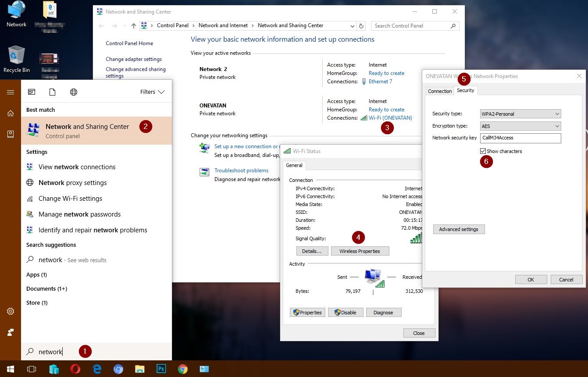
Task: Launch Microsoft Edge from the taskbar
Action: click(96, 369)
